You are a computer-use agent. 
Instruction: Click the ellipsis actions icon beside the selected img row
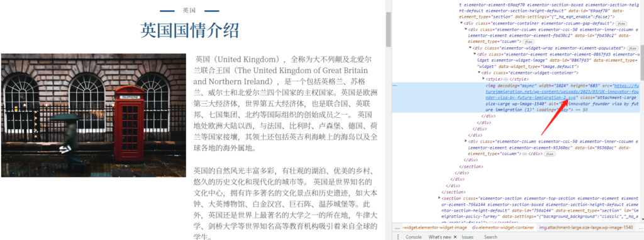[x=395, y=85]
